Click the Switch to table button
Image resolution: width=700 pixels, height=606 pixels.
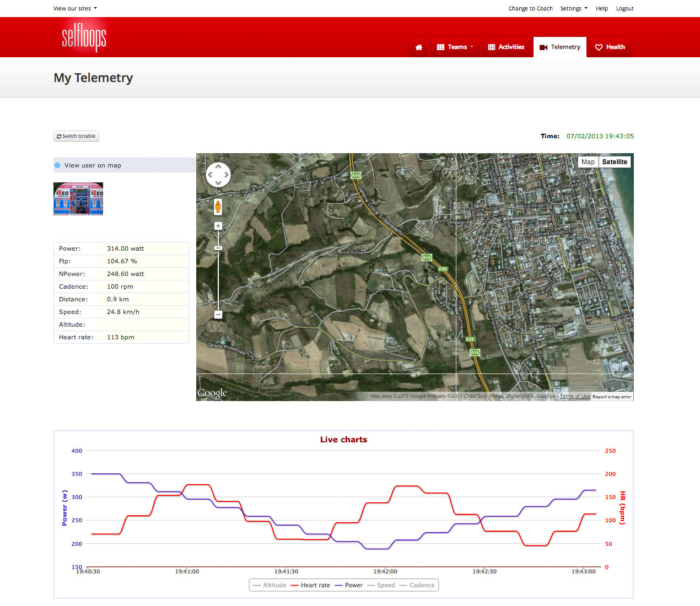(76, 136)
